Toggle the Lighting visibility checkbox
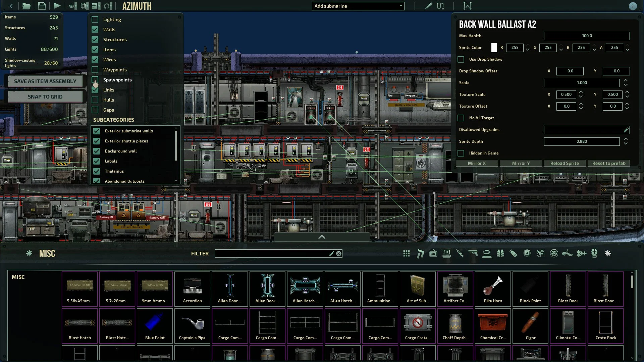The width and height of the screenshot is (644, 362). click(95, 19)
